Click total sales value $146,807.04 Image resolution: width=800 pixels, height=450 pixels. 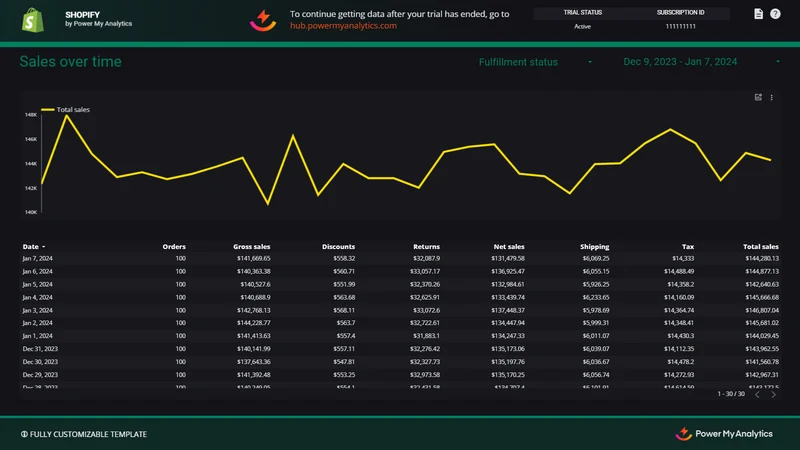[x=762, y=310]
